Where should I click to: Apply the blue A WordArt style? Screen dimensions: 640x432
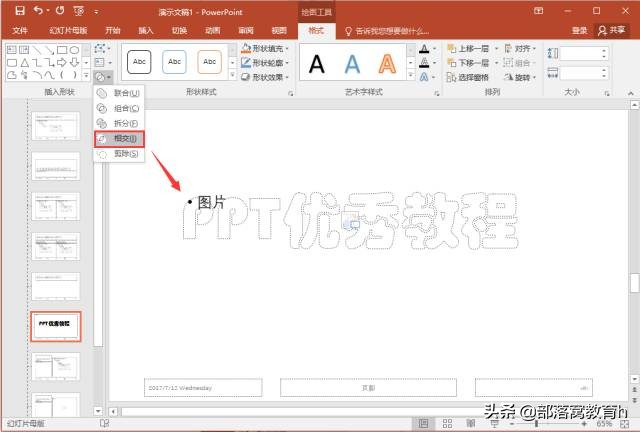tap(352, 63)
